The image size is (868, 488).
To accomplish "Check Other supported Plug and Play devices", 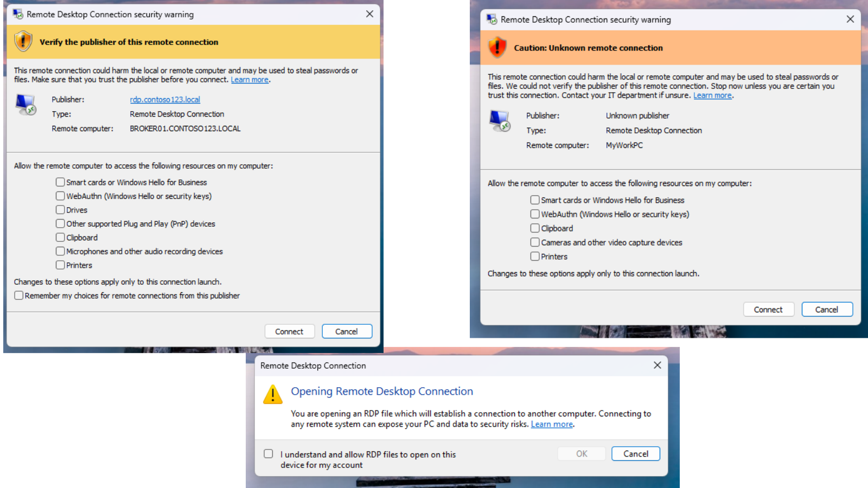I will point(60,223).
